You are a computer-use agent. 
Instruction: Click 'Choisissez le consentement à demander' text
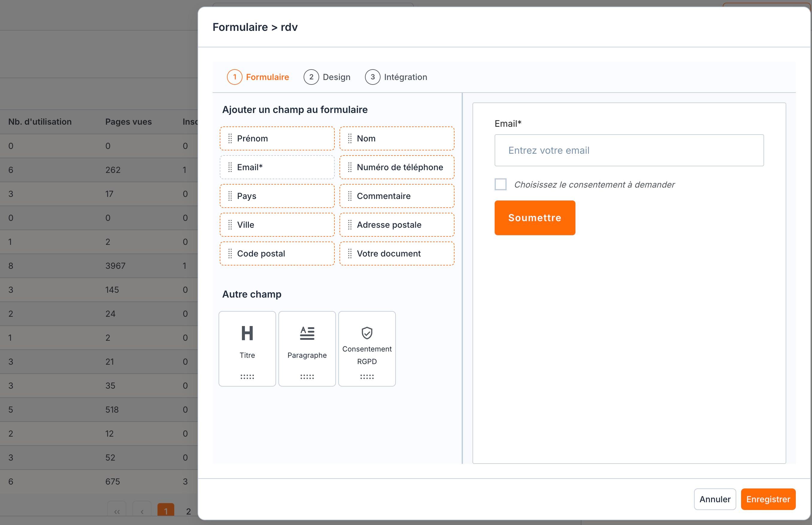click(x=594, y=184)
